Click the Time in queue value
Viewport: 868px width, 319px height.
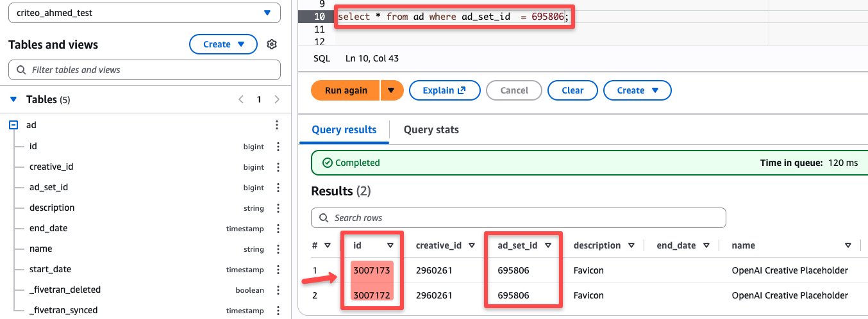[843, 163]
